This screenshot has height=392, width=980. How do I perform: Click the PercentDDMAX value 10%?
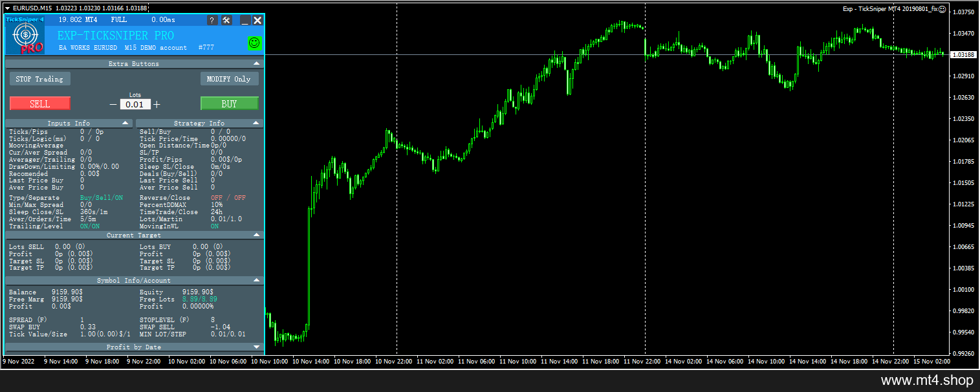tap(217, 205)
